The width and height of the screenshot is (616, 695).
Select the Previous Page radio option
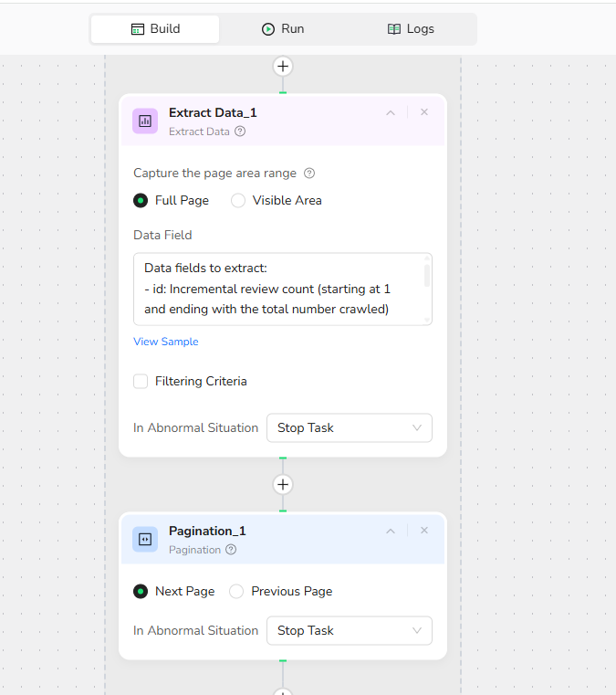point(236,592)
